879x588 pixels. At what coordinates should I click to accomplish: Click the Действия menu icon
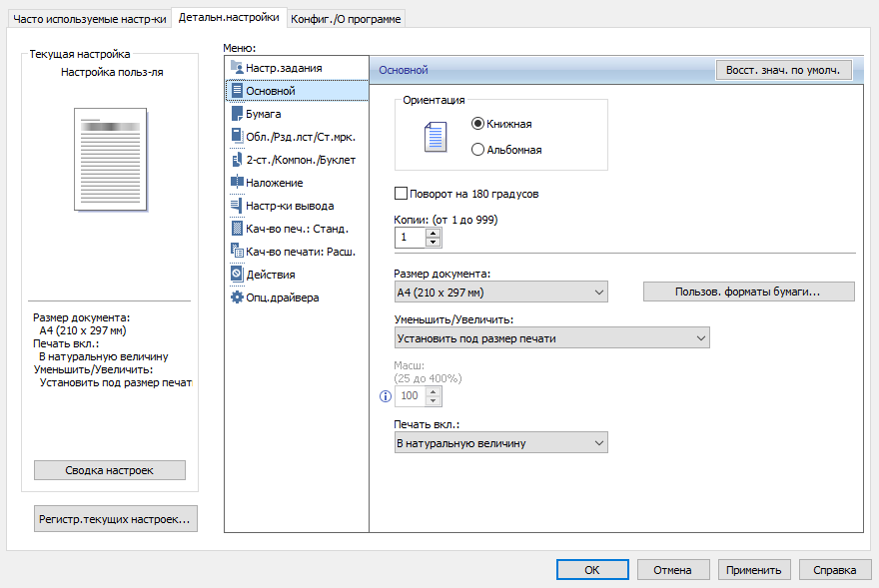(x=237, y=274)
